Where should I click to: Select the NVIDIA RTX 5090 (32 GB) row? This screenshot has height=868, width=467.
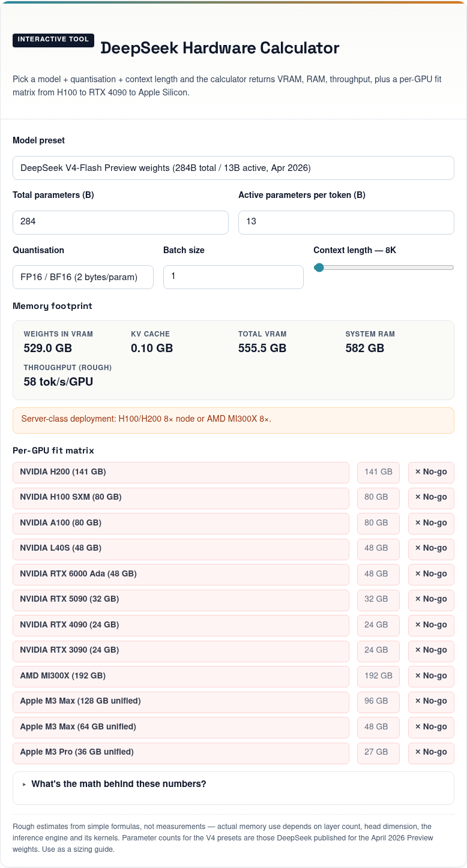[x=181, y=600]
